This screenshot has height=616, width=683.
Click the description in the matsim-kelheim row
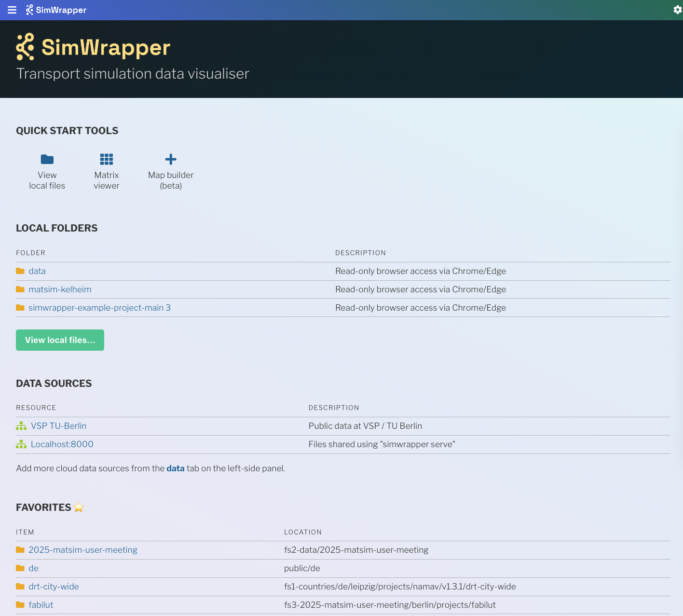click(421, 289)
